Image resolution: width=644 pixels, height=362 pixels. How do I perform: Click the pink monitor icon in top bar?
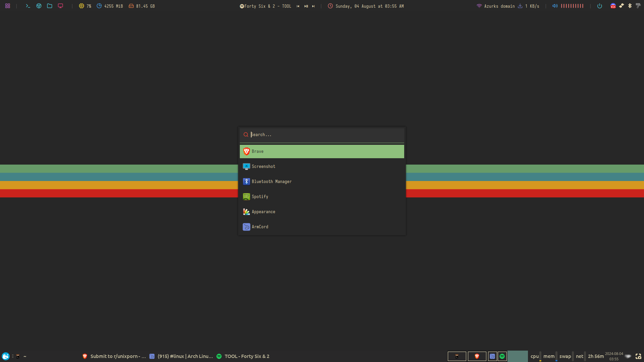click(60, 6)
